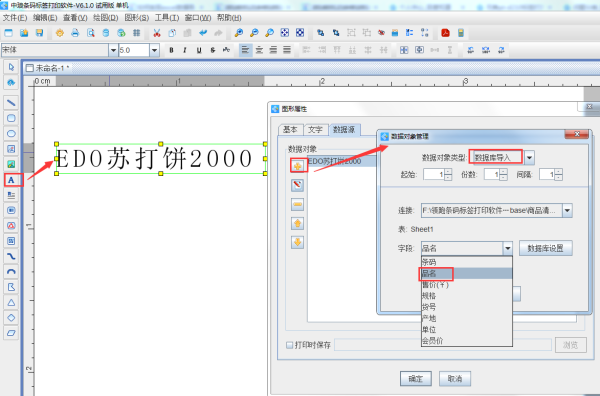The height and width of the screenshot is (396, 600).
Task: Click the save document toolbar icon
Action: 39,33
